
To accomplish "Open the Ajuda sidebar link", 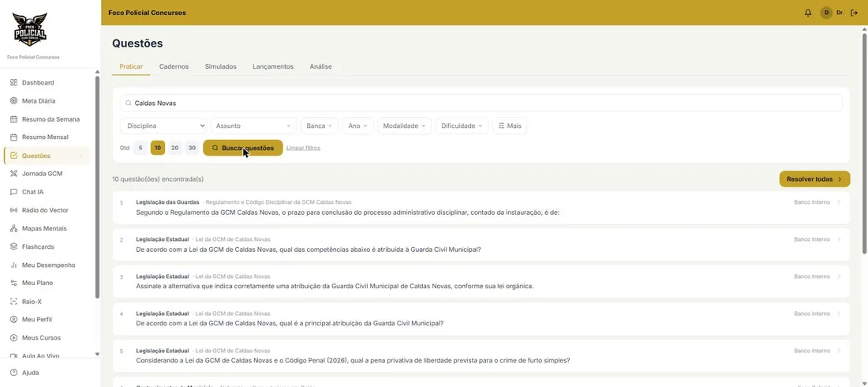I will tap(31, 373).
